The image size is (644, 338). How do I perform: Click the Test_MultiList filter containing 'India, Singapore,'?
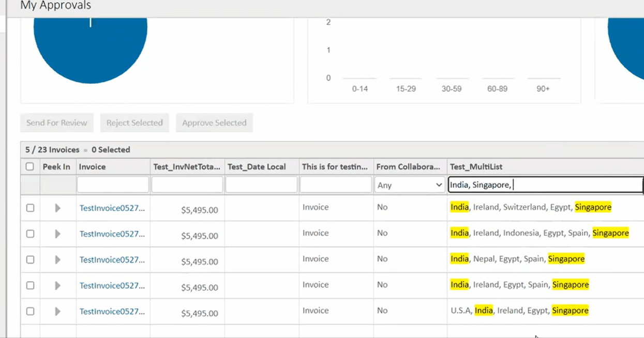tap(545, 185)
